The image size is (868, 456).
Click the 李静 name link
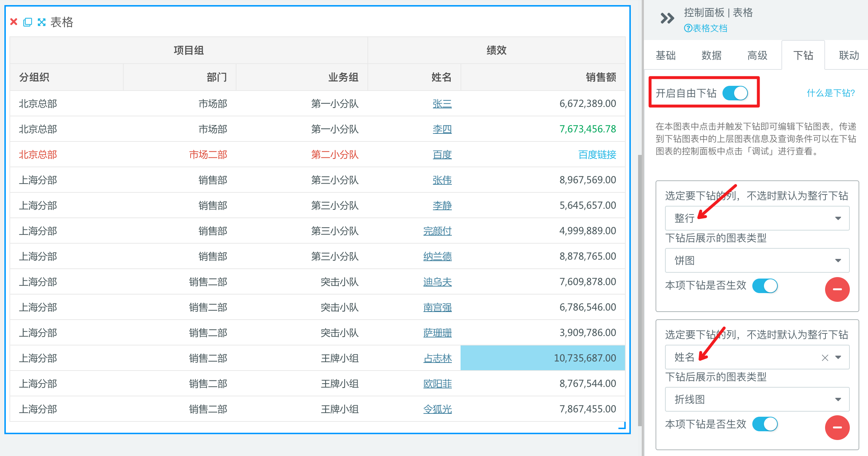[x=442, y=205]
